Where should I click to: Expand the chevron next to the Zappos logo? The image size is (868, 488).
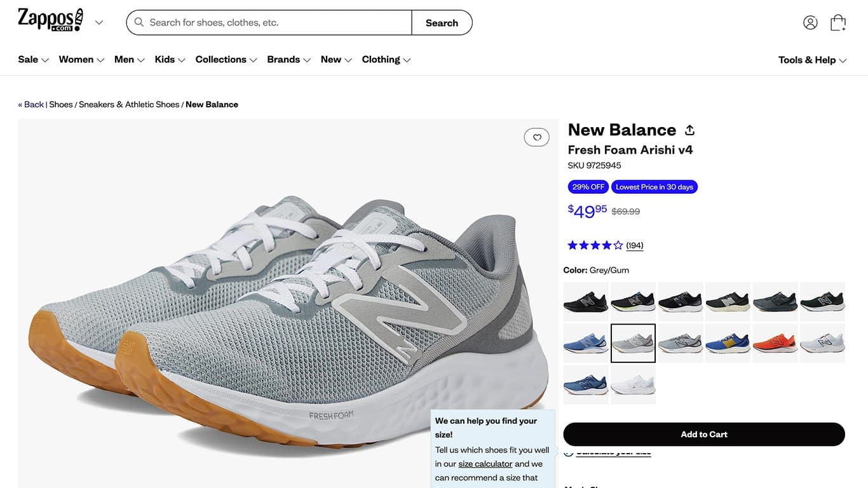[99, 22]
